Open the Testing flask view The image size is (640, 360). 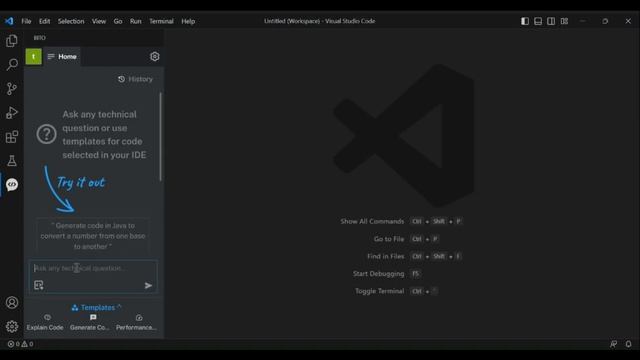(x=12, y=161)
